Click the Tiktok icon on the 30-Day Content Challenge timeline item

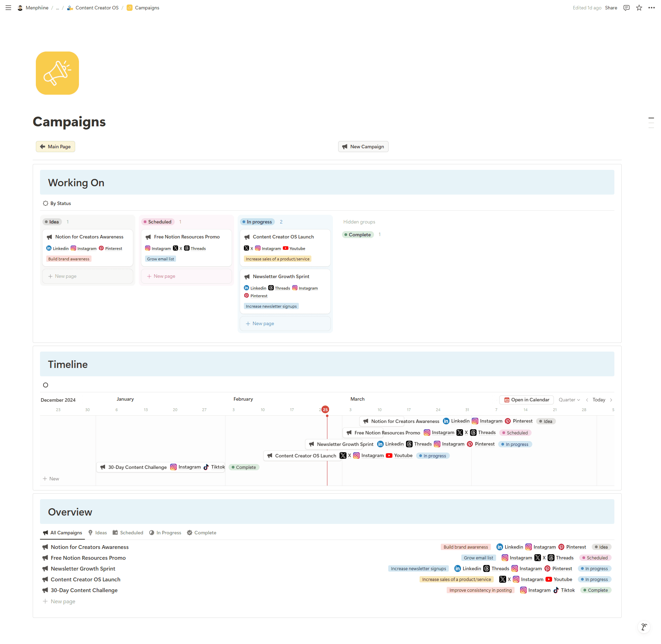click(x=206, y=467)
